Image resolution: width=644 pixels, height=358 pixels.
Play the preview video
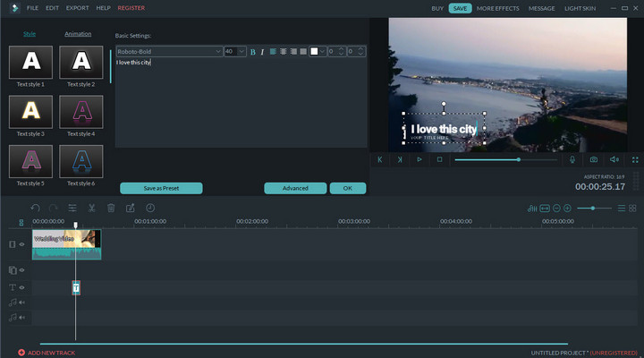tap(419, 159)
